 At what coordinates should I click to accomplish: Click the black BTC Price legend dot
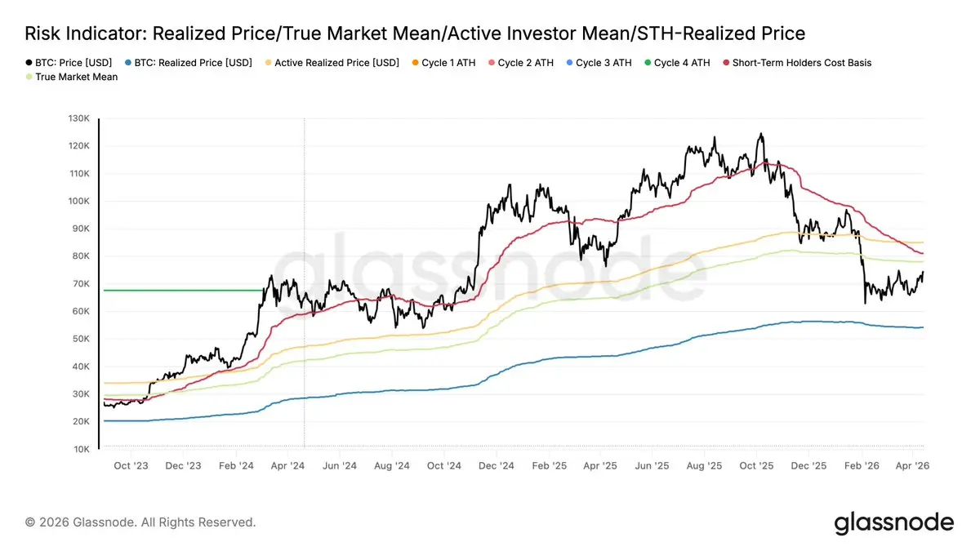point(29,63)
